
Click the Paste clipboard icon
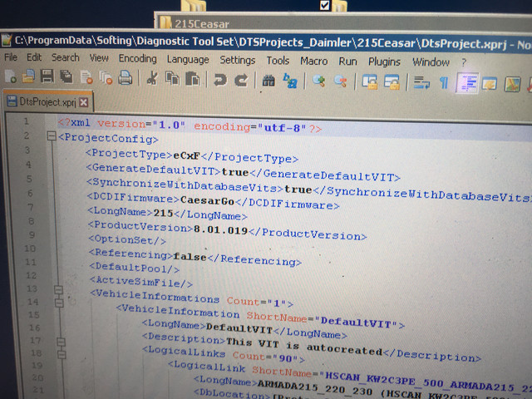pyautogui.click(x=192, y=80)
